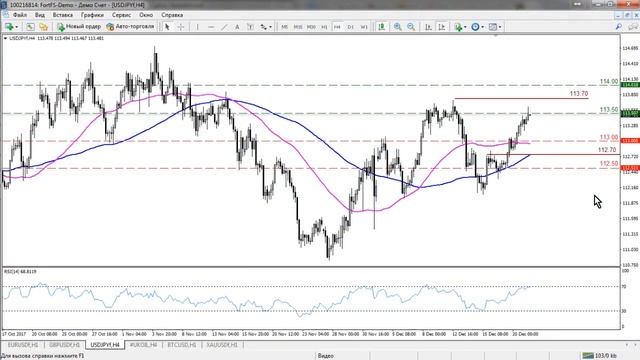
Task: Click the periodicity clock icon
Action: tap(475, 27)
